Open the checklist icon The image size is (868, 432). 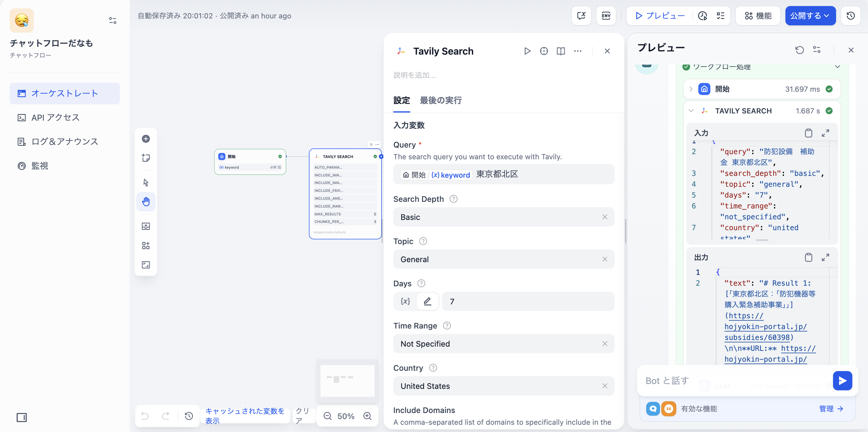coord(720,15)
